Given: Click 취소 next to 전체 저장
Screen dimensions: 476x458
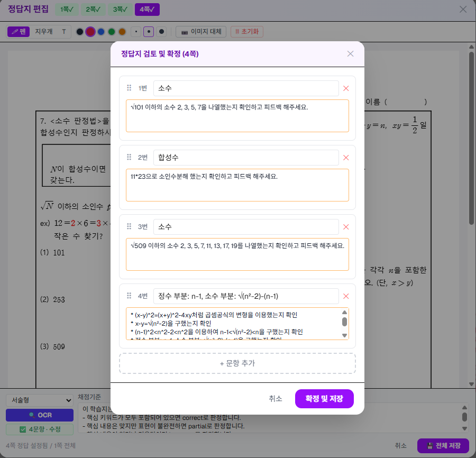Looking at the screenshot, I should click(400, 445).
